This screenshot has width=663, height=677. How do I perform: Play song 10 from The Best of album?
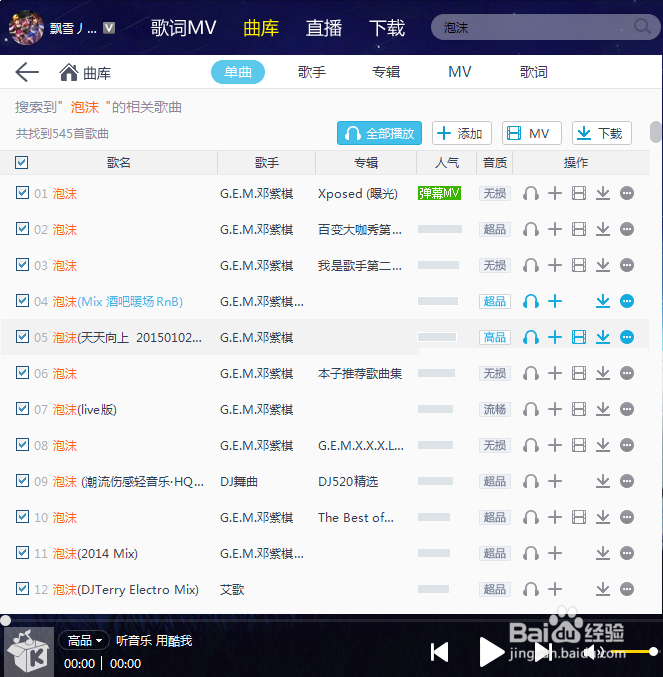click(530, 517)
